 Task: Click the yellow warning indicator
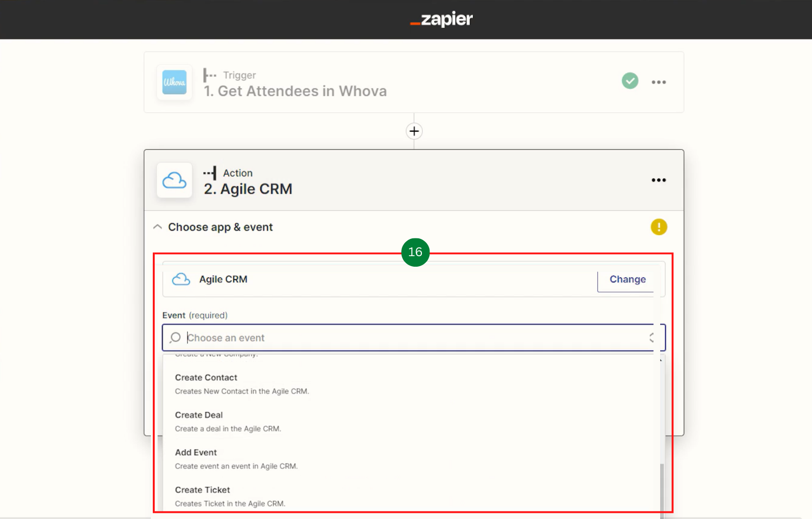659,227
